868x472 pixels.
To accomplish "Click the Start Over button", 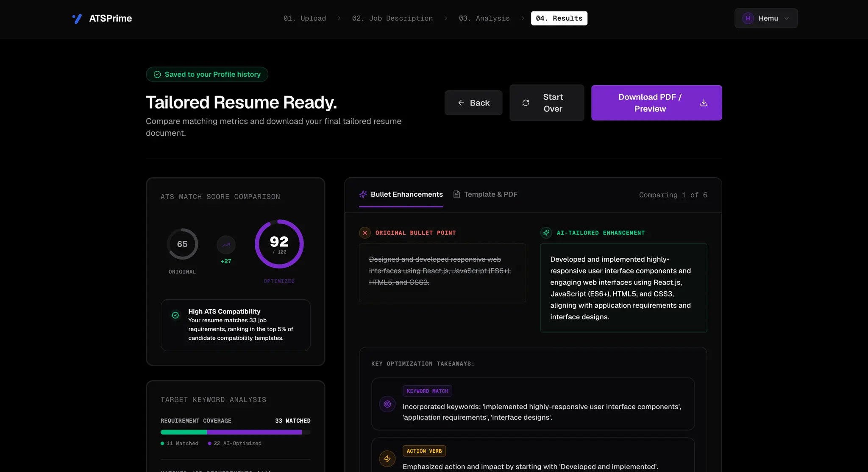I will [547, 103].
